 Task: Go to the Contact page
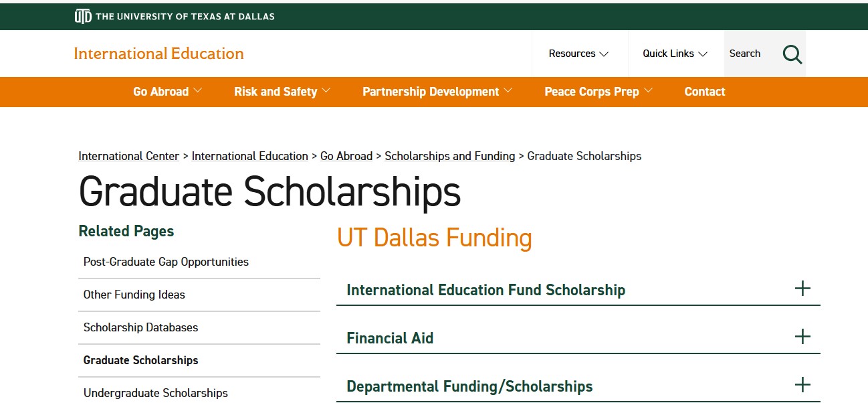[x=704, y=92]
